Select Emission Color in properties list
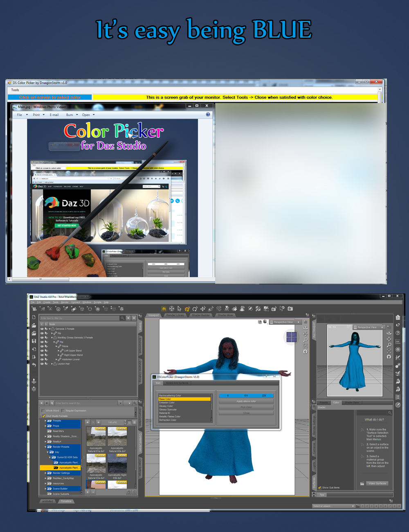The width and height of the screenshot is (409, 532). pyautogui.click(x=184, y=403)
